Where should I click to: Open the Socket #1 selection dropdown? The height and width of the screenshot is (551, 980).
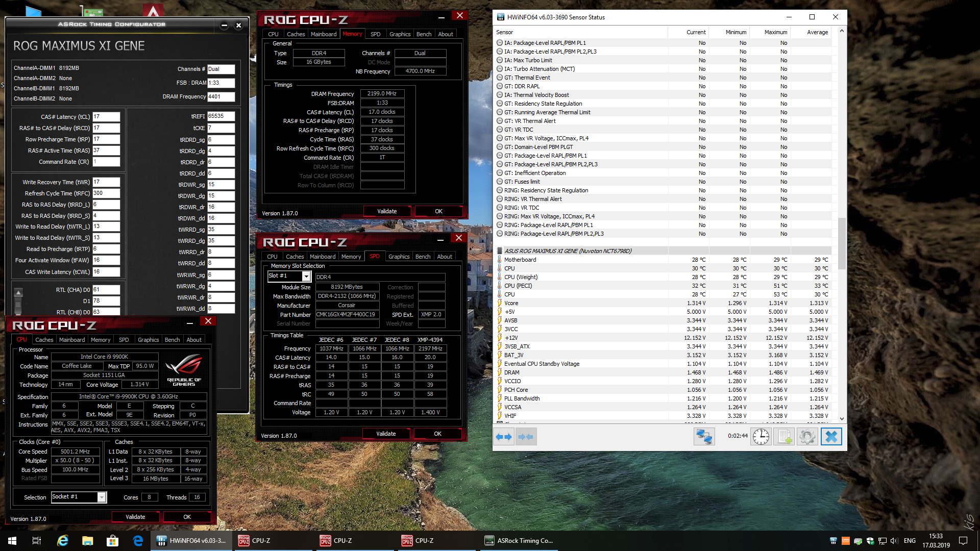(x=102, y=497)
